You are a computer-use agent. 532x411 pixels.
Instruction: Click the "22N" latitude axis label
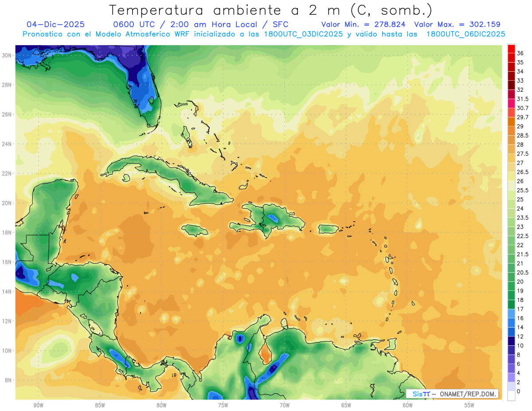[x=7, y=173]
